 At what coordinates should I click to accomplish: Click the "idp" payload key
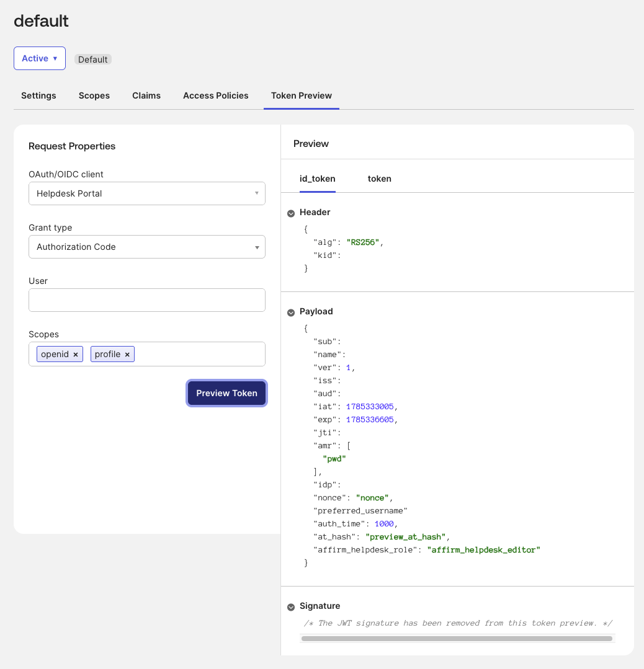coord(324,485)
